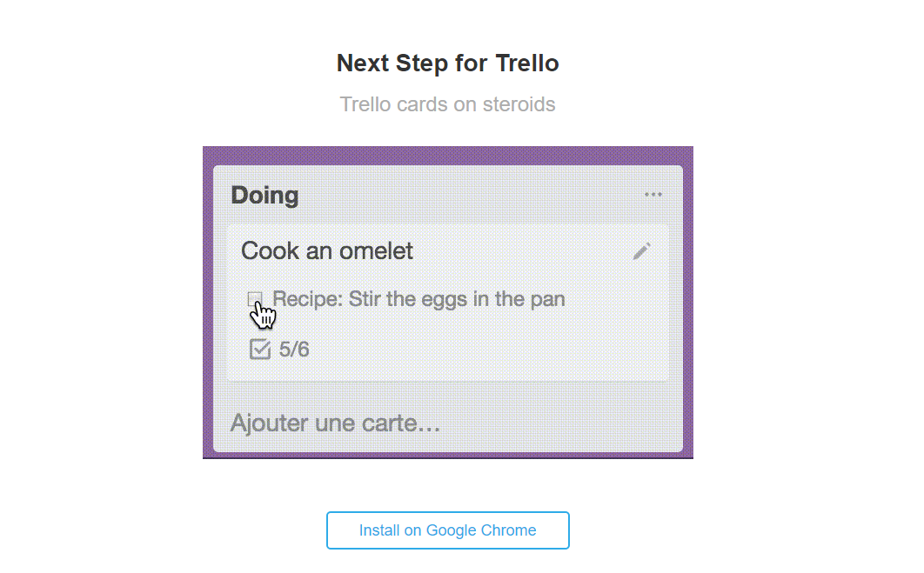Screen dimensions: 924x573
Task: Click the word steroids in the subtitle
Action: pyautogui.click(x=519, y=104)
